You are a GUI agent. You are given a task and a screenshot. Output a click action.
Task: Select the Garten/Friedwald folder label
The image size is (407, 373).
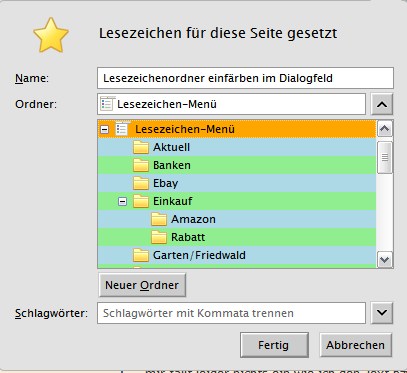199,255
